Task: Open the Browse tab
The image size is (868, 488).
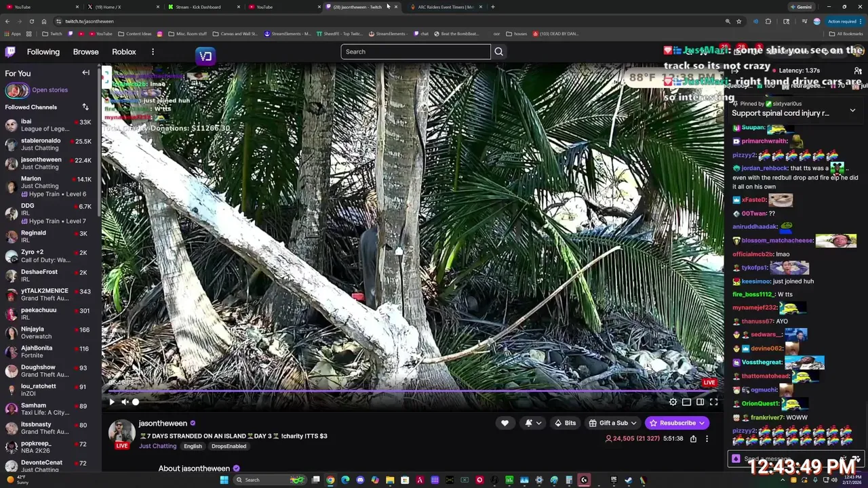Action: pos(85,52)
